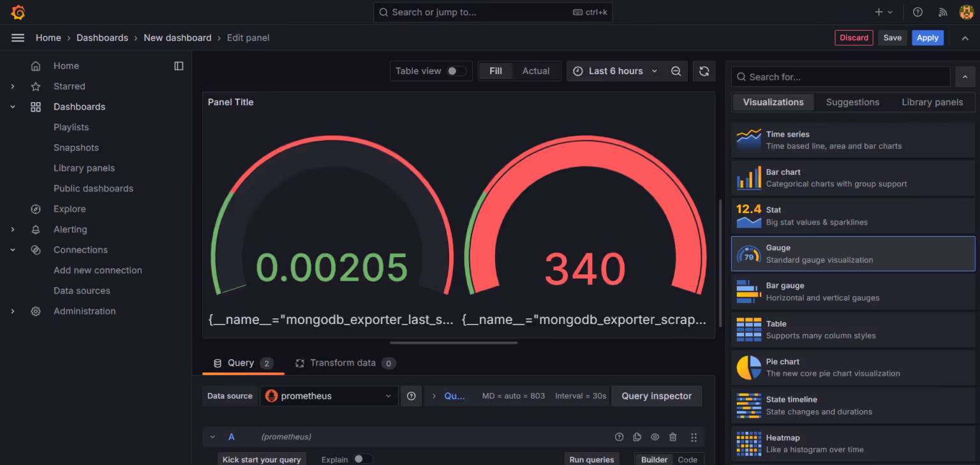Switch to the Suggestions tab
Viewport: 980px width, 465px height.
[x=852, y=102]
